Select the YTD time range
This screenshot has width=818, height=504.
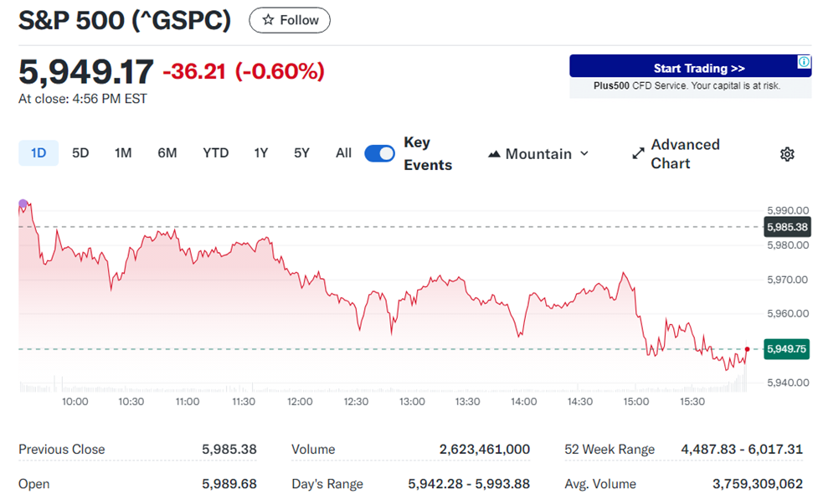coord(215,153)
